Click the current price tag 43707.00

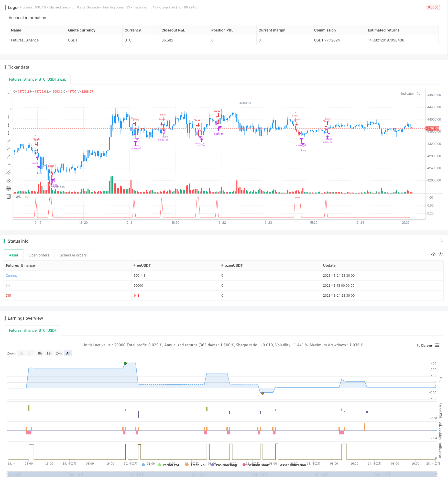[x=432, y=128]
